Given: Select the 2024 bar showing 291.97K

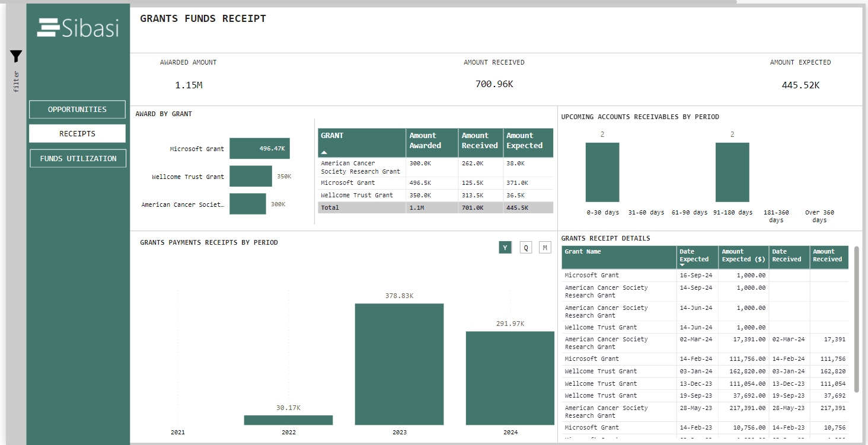Looking at the screenshot, I should tap(510, 378).
